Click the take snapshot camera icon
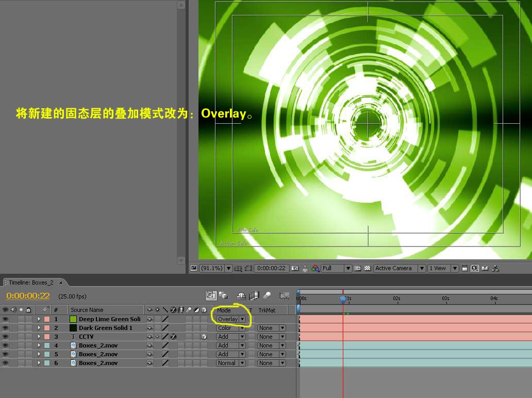This screenshot has height=398, width=532. (295, 268)
